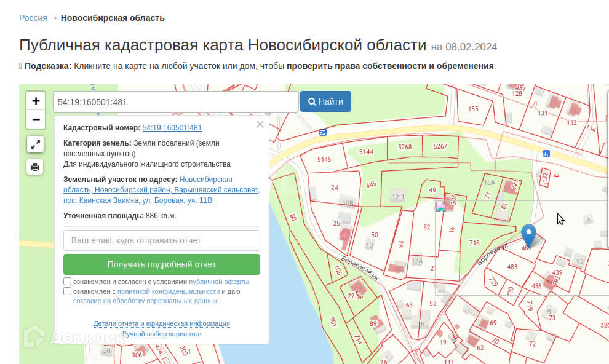Open Детали отчета и юридическая информация
Viewport: 609px width, 364px height.
click(x=162, y=323)
